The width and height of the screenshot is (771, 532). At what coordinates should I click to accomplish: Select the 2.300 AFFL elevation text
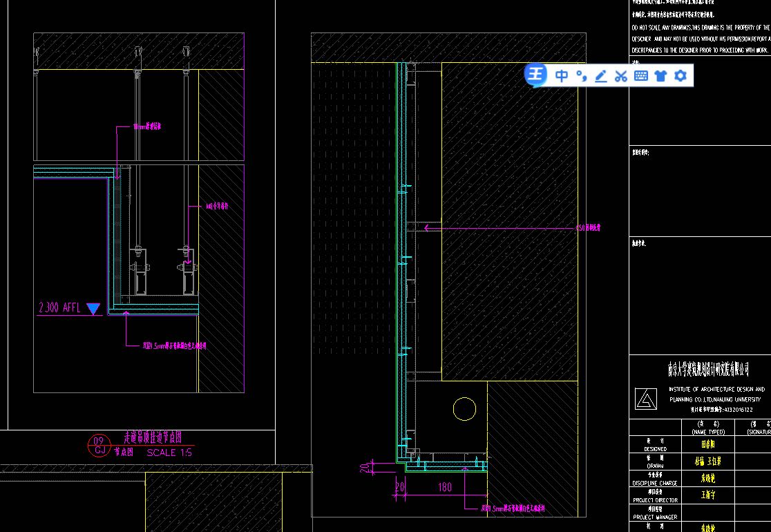[59, 307]
